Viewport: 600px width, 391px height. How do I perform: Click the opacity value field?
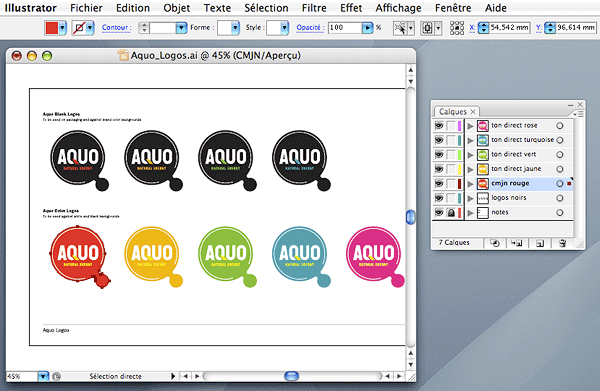pos(345,28)
